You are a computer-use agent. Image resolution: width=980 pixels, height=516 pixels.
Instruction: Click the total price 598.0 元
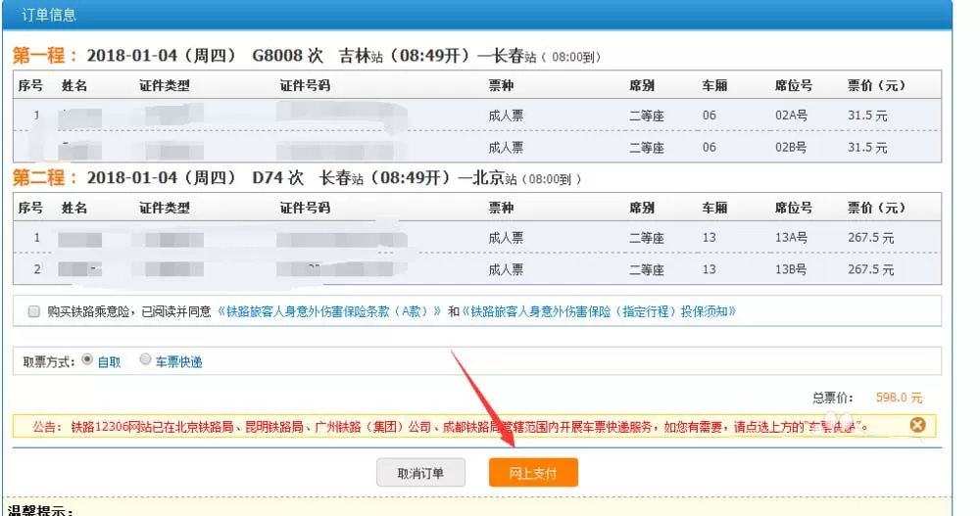(899, 398)
